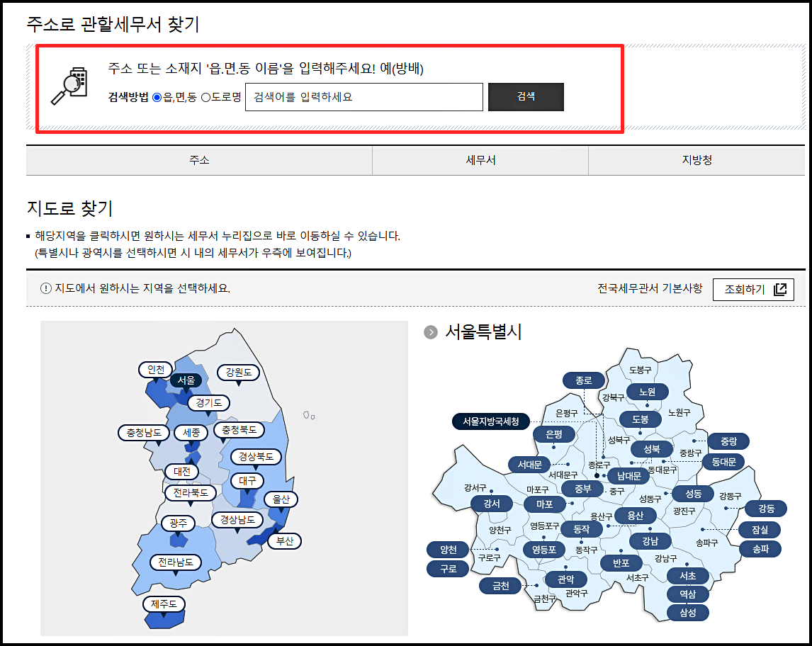Open 은평 tax office link
This screenshot has height=646, width=812.
point(554,434)
